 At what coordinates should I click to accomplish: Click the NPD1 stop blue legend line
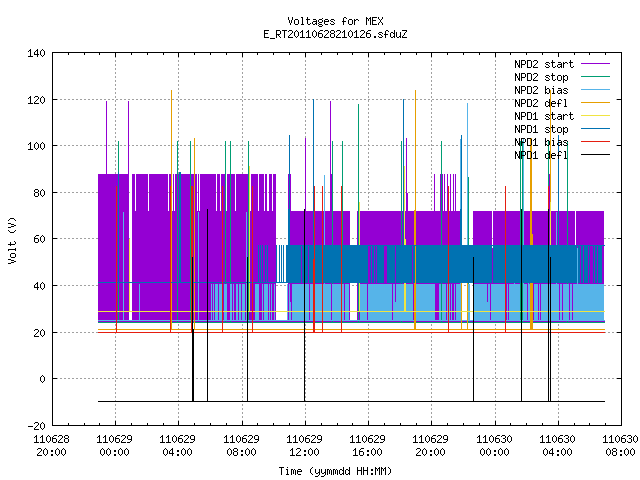point(595,129)
